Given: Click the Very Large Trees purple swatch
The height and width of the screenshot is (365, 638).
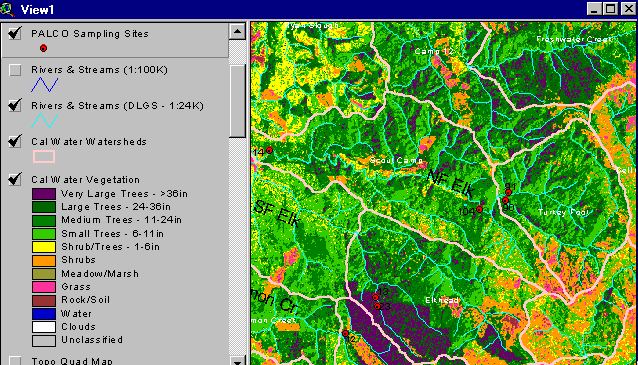Looking at the screenshot, I should [44, 194].
